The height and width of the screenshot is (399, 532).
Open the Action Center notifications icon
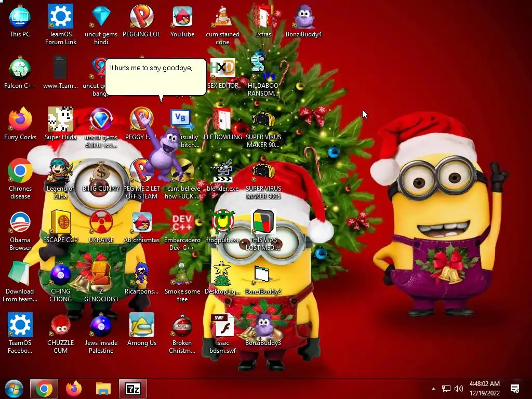515,389
